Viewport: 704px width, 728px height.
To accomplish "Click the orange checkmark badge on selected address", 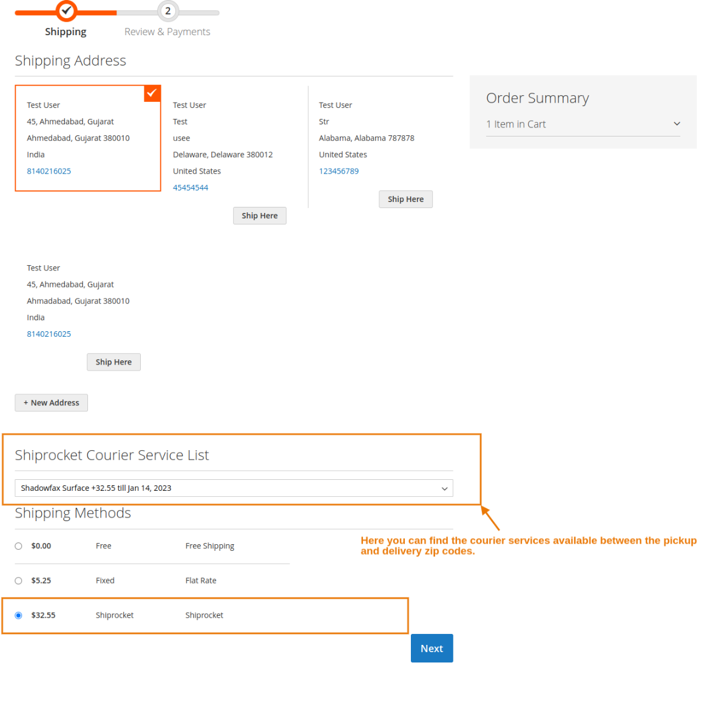I will [152, 93].
